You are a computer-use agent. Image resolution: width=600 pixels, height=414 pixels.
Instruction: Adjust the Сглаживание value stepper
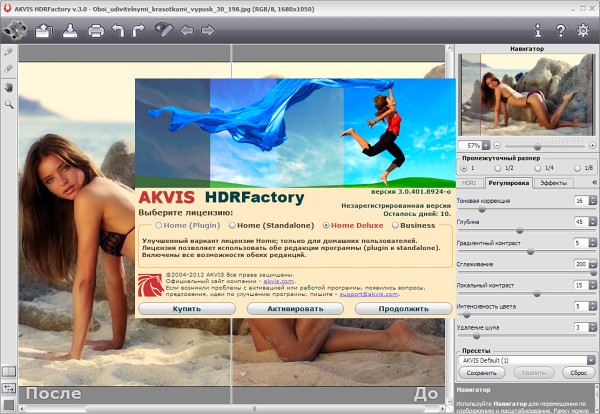click(x=592, y=264)
